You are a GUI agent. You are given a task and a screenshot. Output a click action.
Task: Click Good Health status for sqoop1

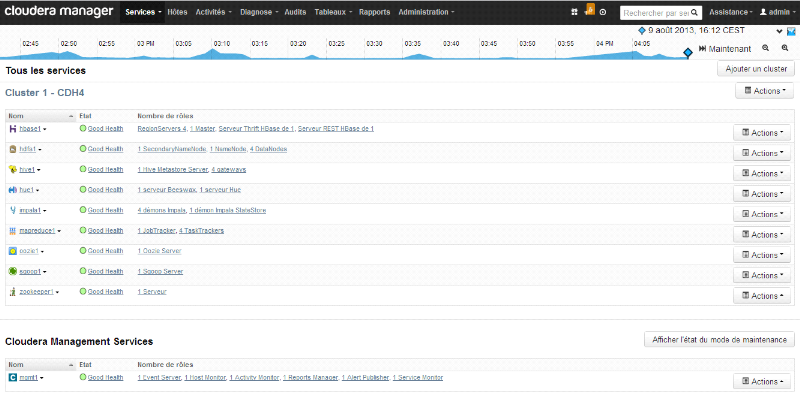click(x=105, y=271)
